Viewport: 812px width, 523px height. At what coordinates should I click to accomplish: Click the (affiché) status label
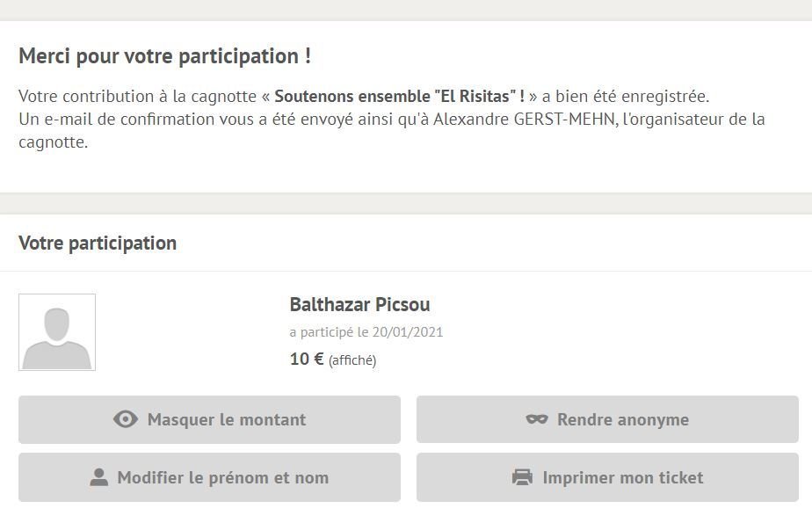(352, 360)
